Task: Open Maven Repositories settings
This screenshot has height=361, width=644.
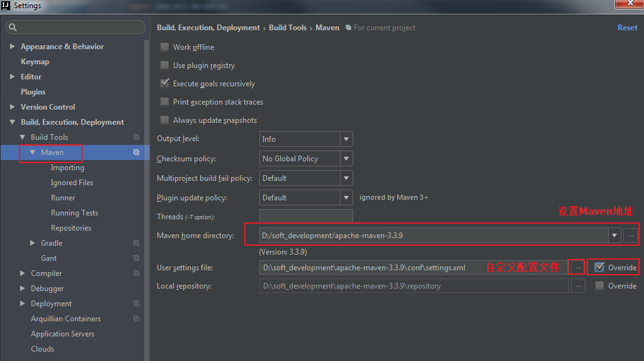Action: (71, 228)
